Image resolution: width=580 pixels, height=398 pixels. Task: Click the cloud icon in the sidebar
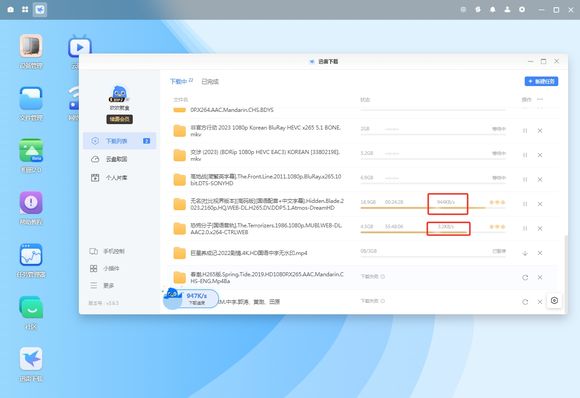pos(95,159)
